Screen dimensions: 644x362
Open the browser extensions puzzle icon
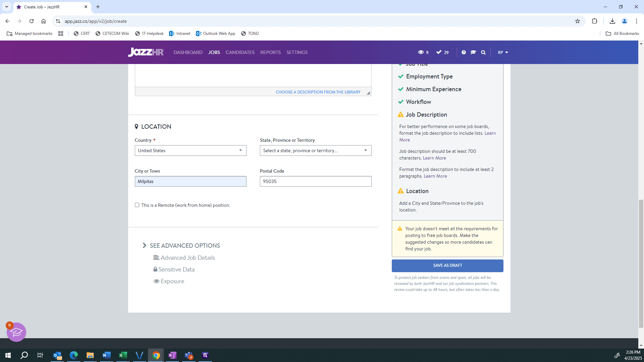[x=594, y=21]
